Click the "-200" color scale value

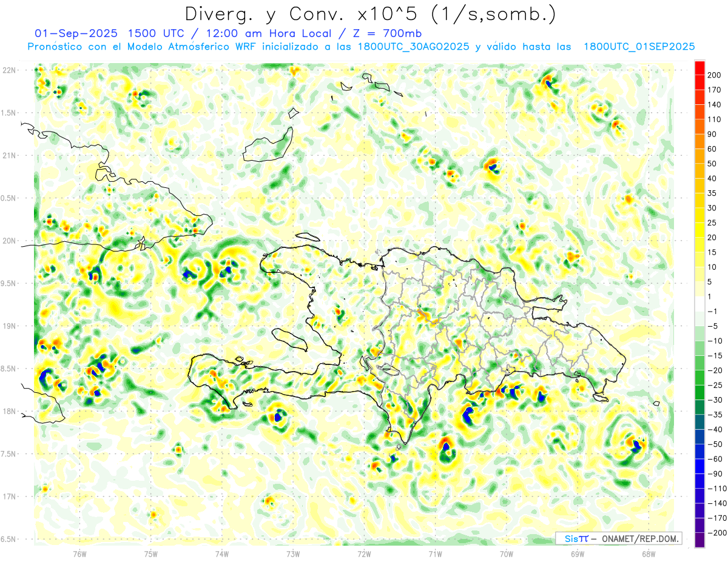pyautogui.click(x=717, y=533)
